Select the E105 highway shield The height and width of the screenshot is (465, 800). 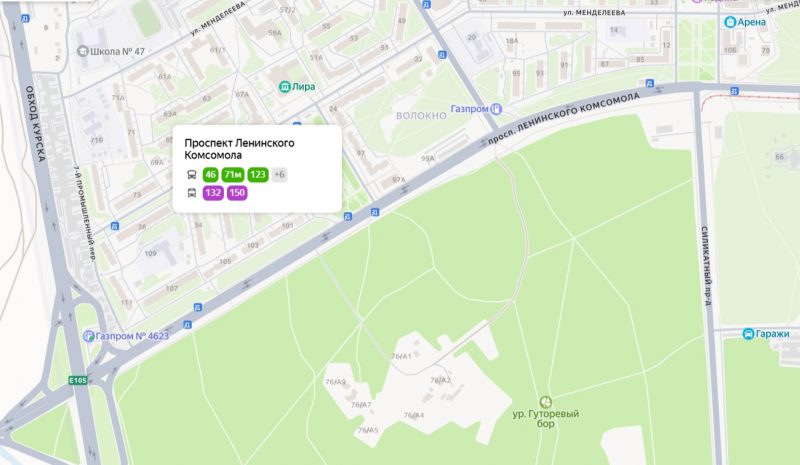pos(78,380)
